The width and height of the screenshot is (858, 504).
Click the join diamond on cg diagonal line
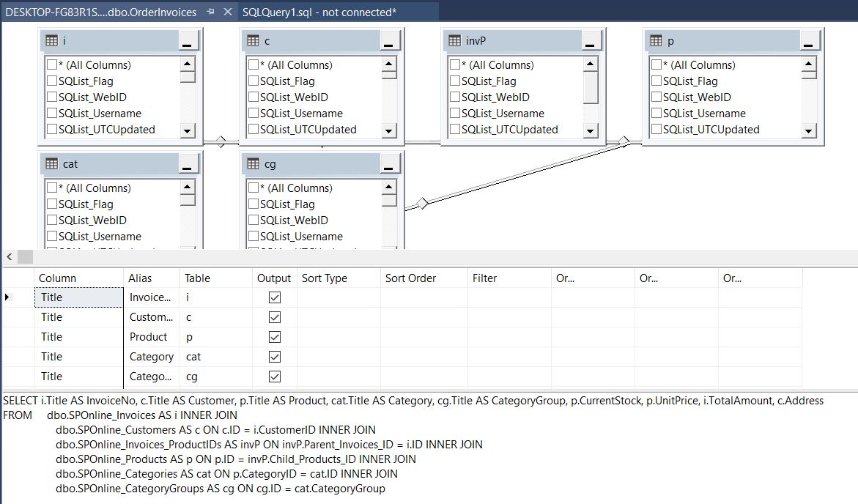[421, 203]
